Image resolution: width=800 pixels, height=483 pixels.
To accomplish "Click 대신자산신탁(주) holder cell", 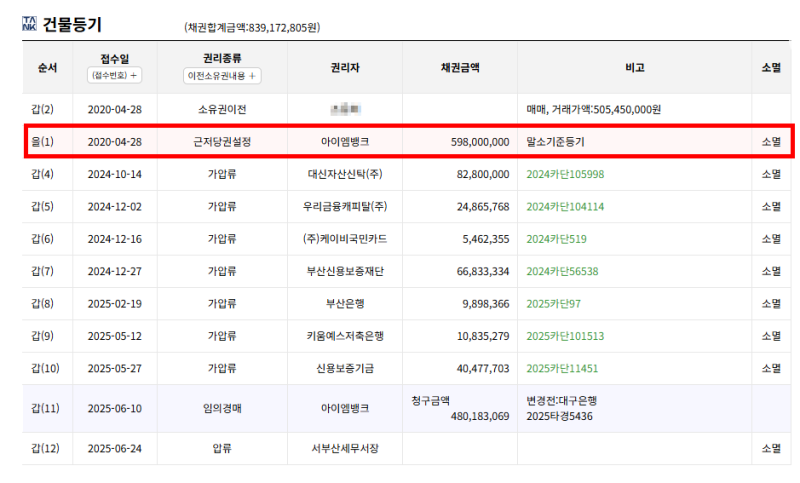I will tap(345, 174).
